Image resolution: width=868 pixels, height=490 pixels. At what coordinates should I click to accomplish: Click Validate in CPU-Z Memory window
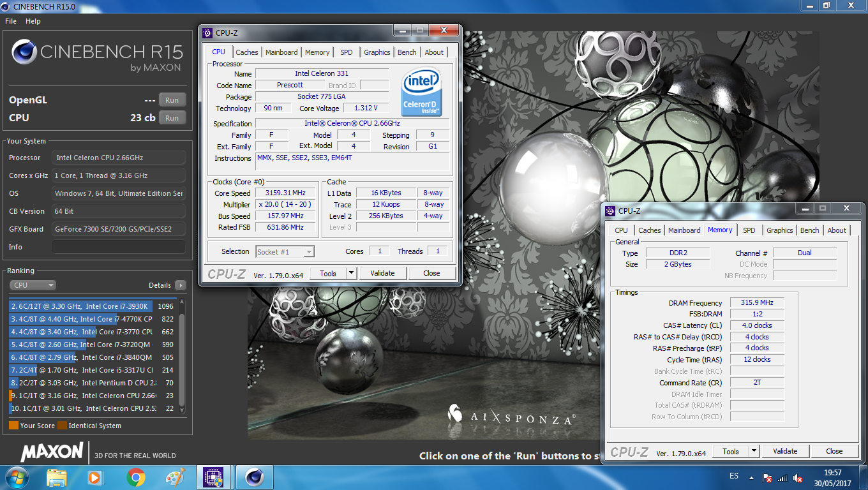tap(785, 451)
